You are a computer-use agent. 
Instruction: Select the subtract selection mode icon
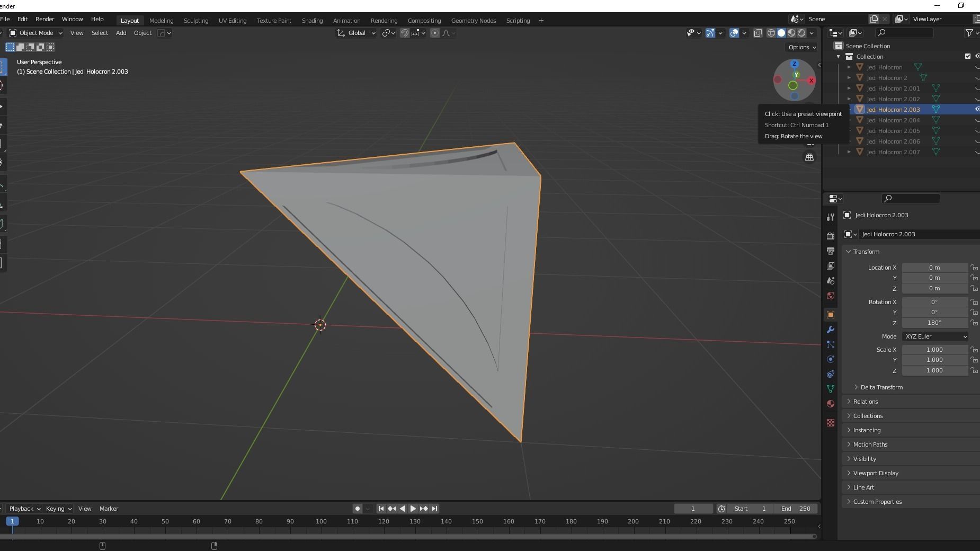coord(30,47)
